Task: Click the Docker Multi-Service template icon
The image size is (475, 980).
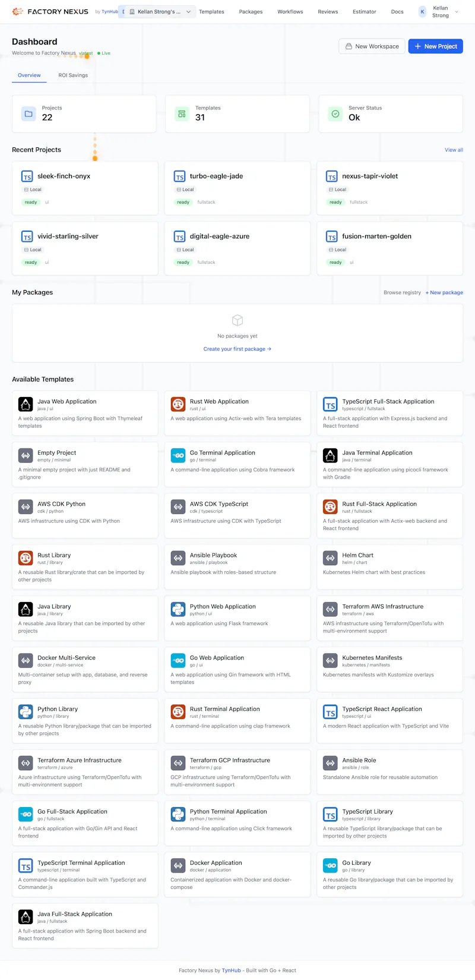Action: point(26,661)
